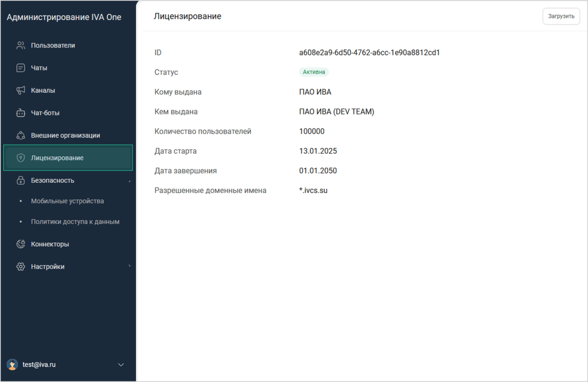Expand the Настройки section chevron
The height and width of the screenshot is (382, 588).
129,266
